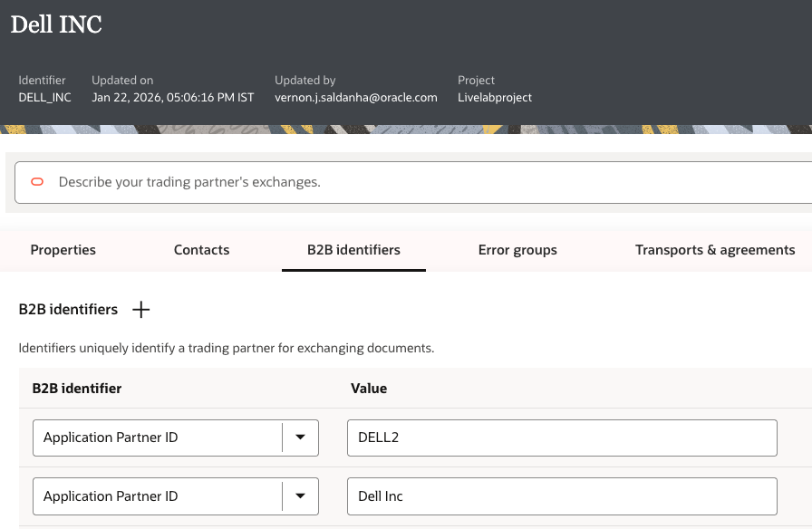Click Application Partner ID combo box beside Dell Inc
This screenshot has height=529, width=812.
pos(158,496)
